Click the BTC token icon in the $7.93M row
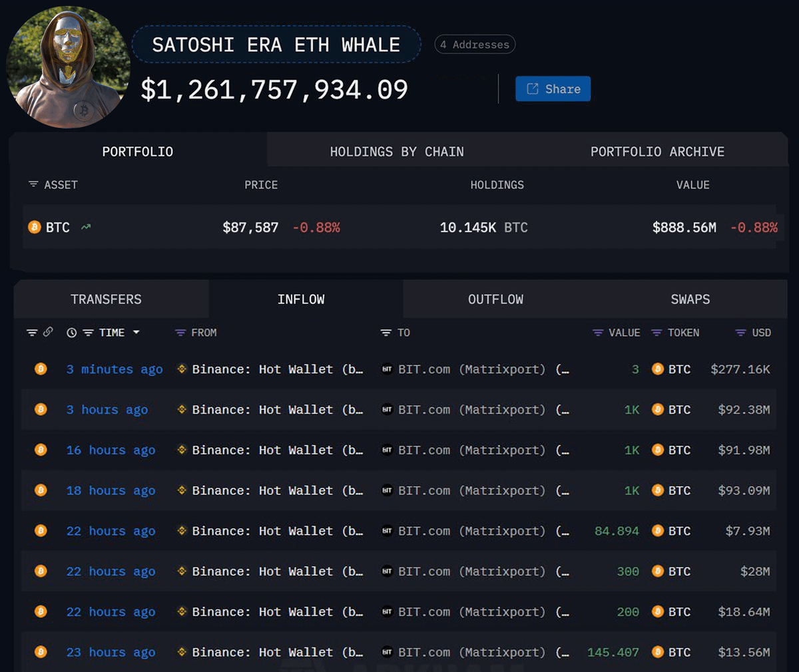 pyautogui.click(x=658, y=530)
